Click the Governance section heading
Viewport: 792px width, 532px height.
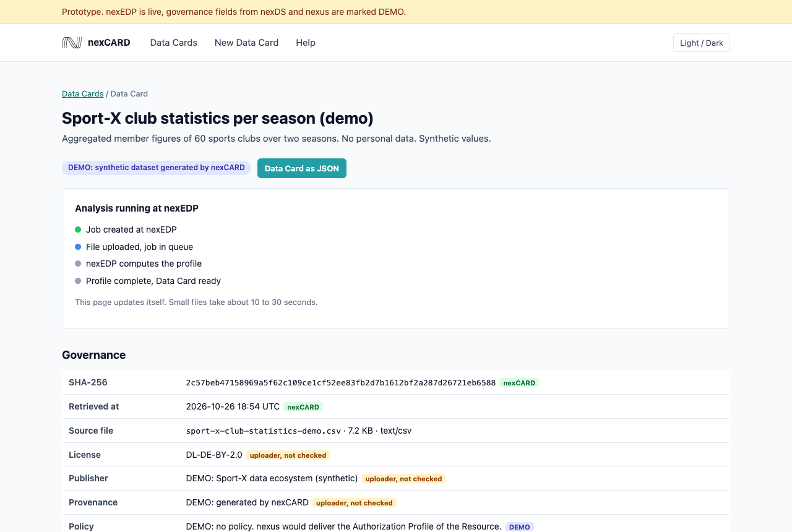[x=94, y=355]
